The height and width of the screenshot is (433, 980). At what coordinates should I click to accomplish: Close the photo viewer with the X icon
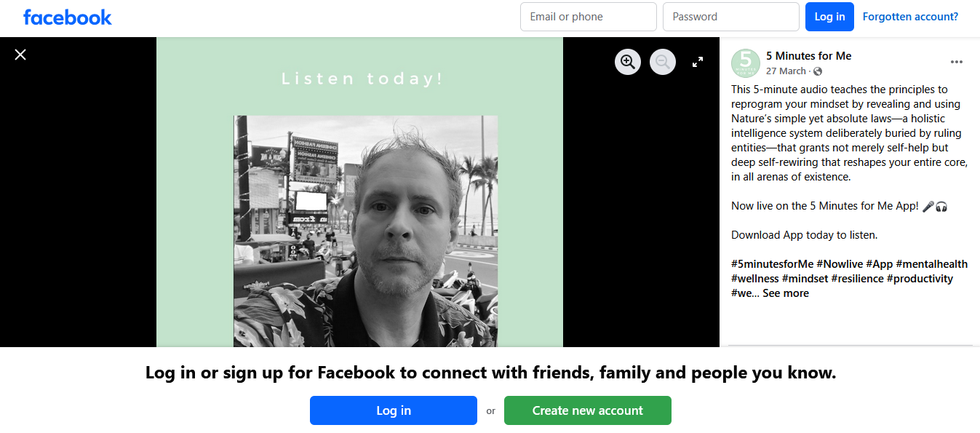(20, 55)
